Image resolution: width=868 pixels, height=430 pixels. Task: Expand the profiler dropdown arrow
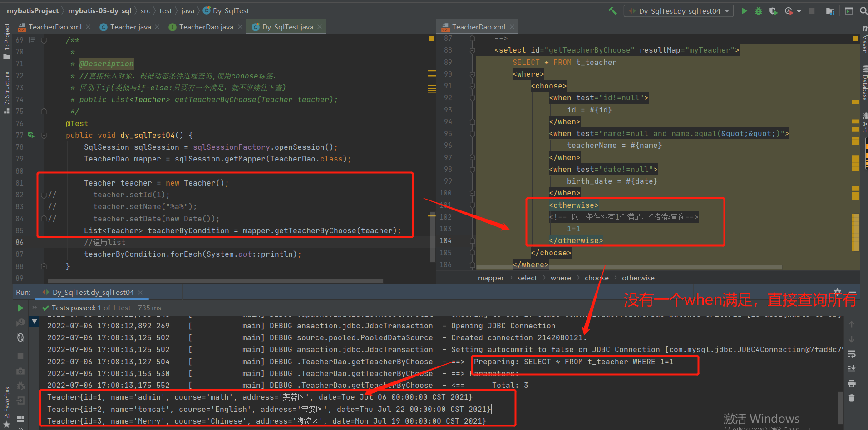799,11
